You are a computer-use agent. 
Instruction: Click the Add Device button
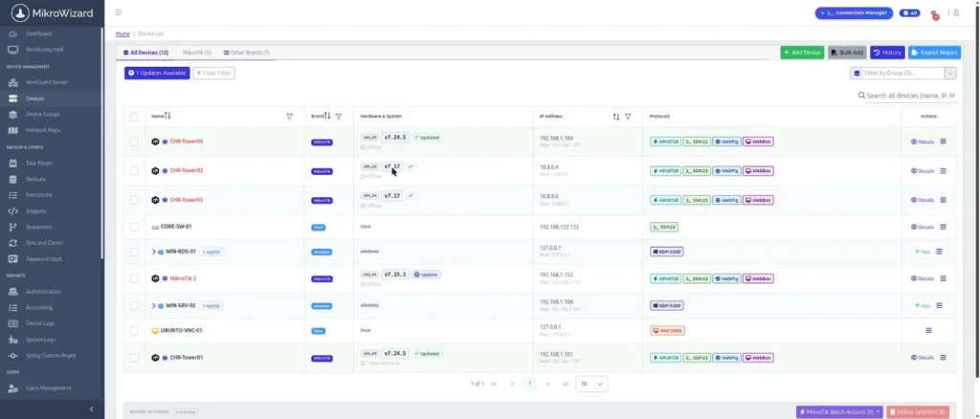click(802, 53)
